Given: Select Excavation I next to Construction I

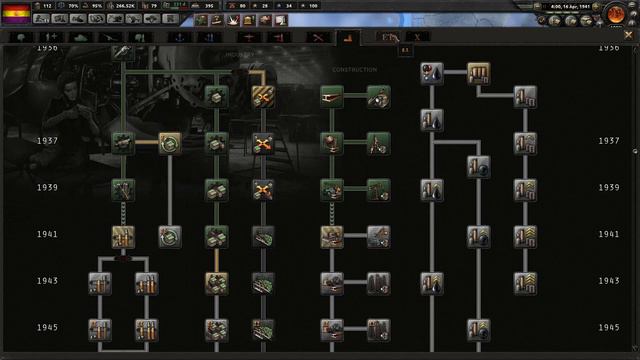Looking at the screenshot, I should coord(378,97).
